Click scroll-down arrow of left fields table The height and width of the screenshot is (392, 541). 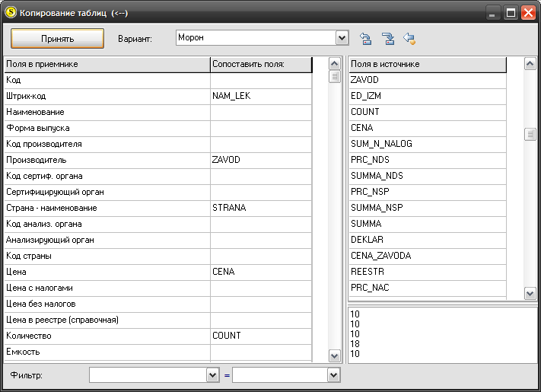pos(334,355)
